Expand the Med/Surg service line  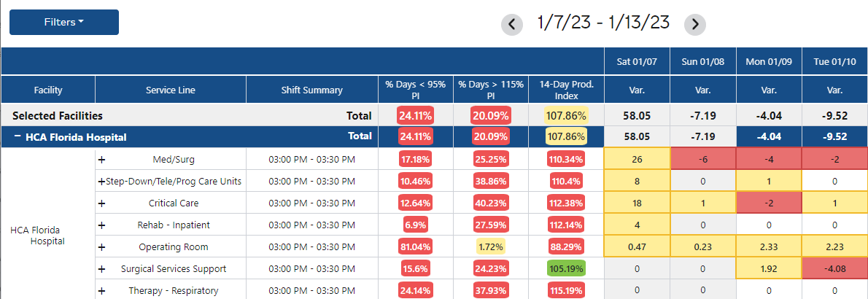tap(102, 159)
